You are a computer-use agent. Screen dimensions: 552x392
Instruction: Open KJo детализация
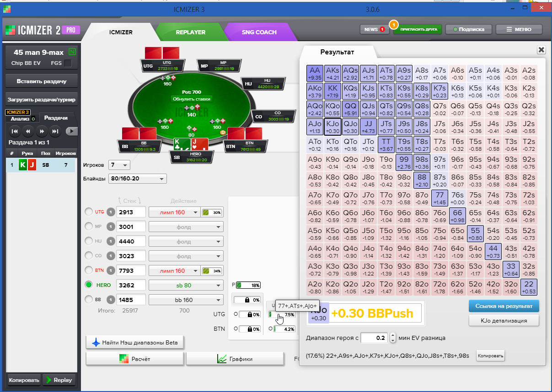pos(504,321)
